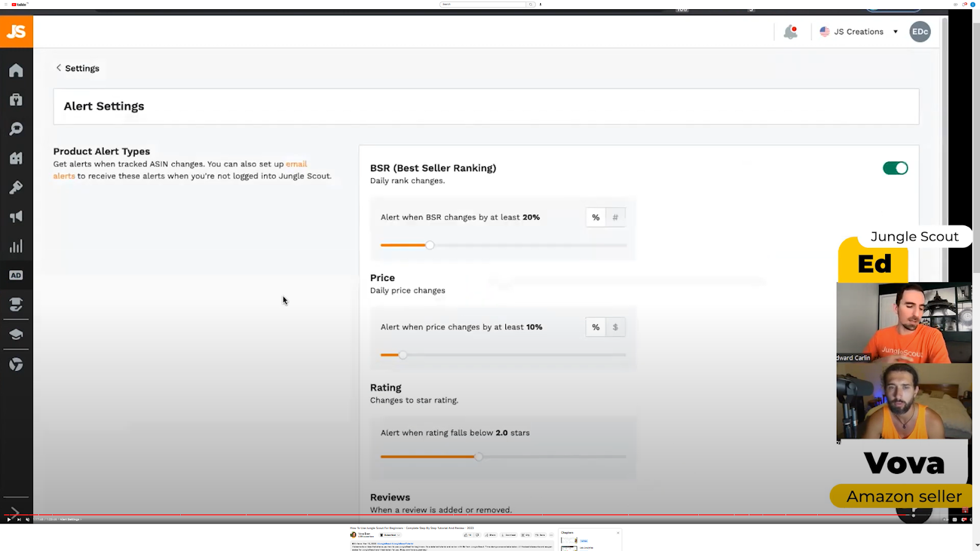Viewport: 980px width, 551px height.
Task: Open the product box icon in sidebar
Action: tap(17, 99)
